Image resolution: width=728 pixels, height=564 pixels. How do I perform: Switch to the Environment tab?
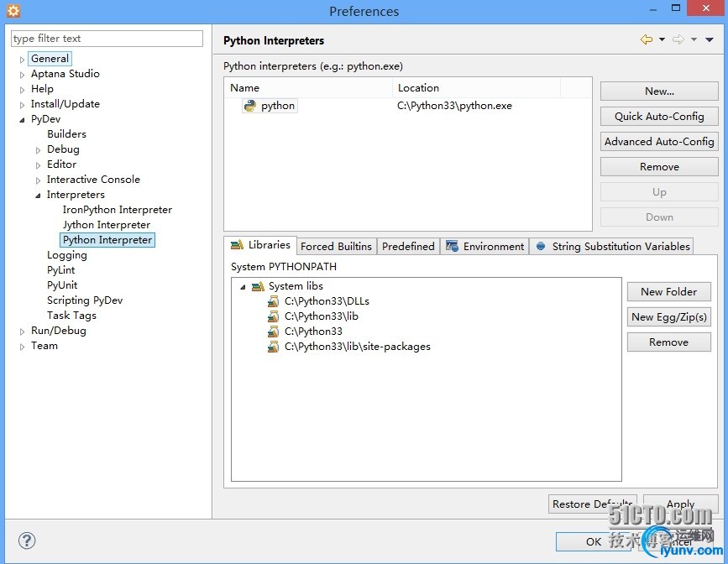(484, 247)
